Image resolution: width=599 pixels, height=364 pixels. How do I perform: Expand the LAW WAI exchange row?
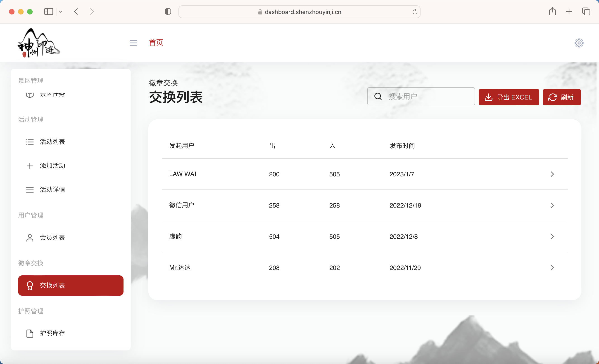552,174
